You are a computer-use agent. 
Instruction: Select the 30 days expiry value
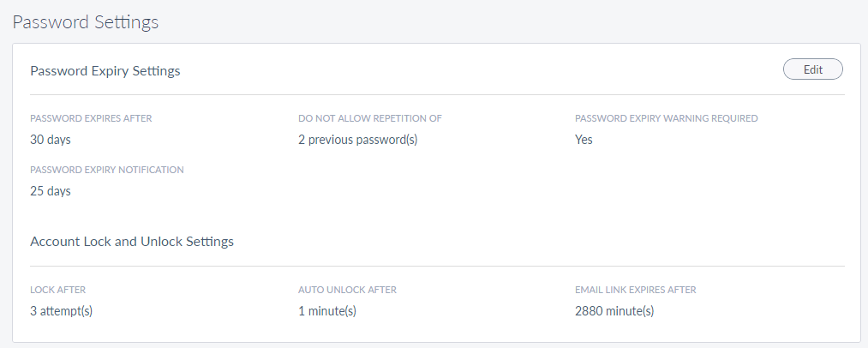(51, 140)
